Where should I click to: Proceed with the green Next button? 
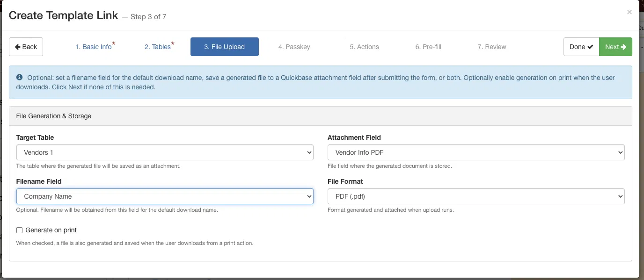(x=615, y=47)
